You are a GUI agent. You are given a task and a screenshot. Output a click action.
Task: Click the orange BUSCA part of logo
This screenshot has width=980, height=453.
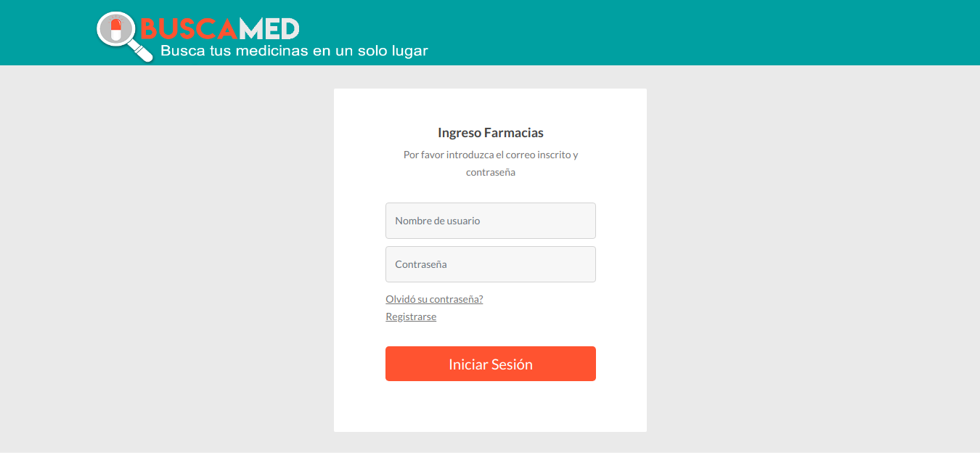pyautogui.click(x=189, y=29)
